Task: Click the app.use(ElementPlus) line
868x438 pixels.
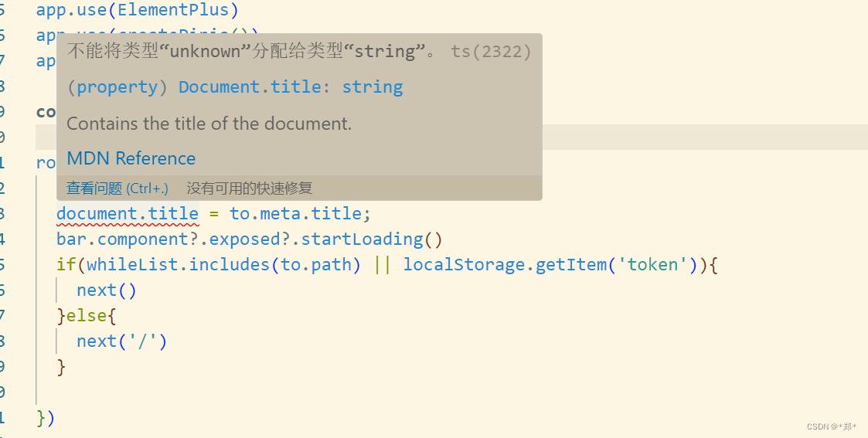Action: [x=138, y=10]
